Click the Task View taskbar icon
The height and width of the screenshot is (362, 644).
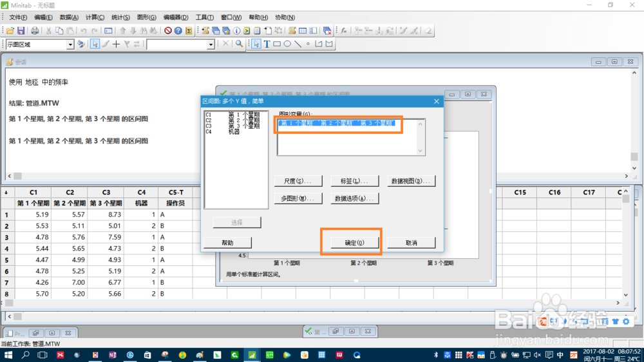(x=43, y=355)
